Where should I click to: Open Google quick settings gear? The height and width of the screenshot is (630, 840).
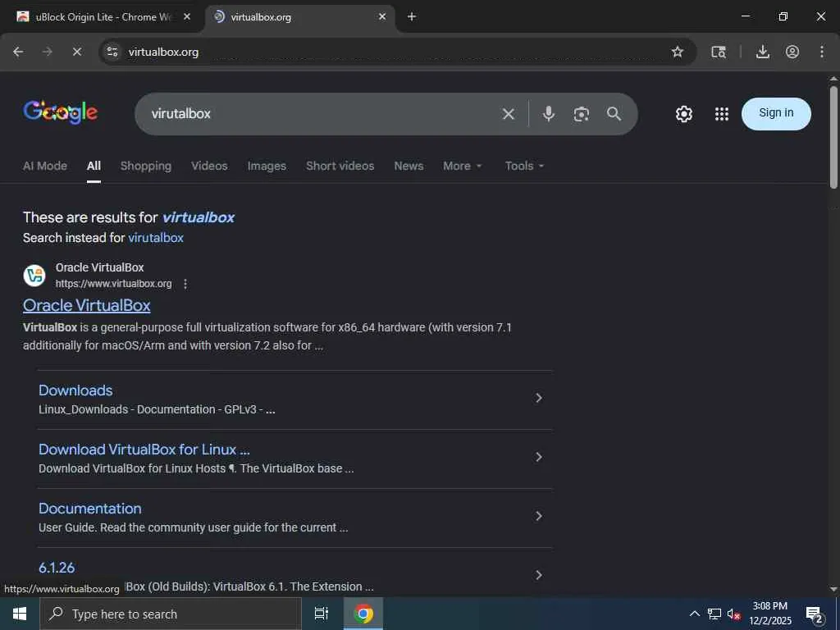click(683, 113)
